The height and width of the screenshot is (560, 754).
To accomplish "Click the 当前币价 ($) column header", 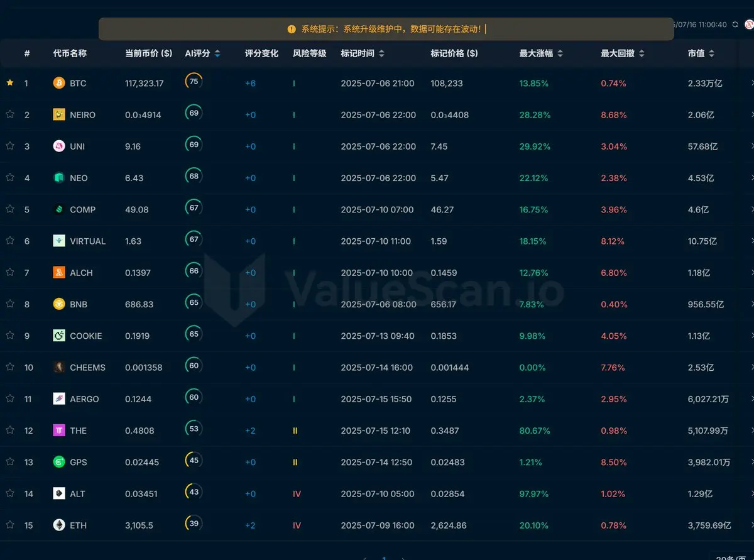I will (x=148, y=53).
